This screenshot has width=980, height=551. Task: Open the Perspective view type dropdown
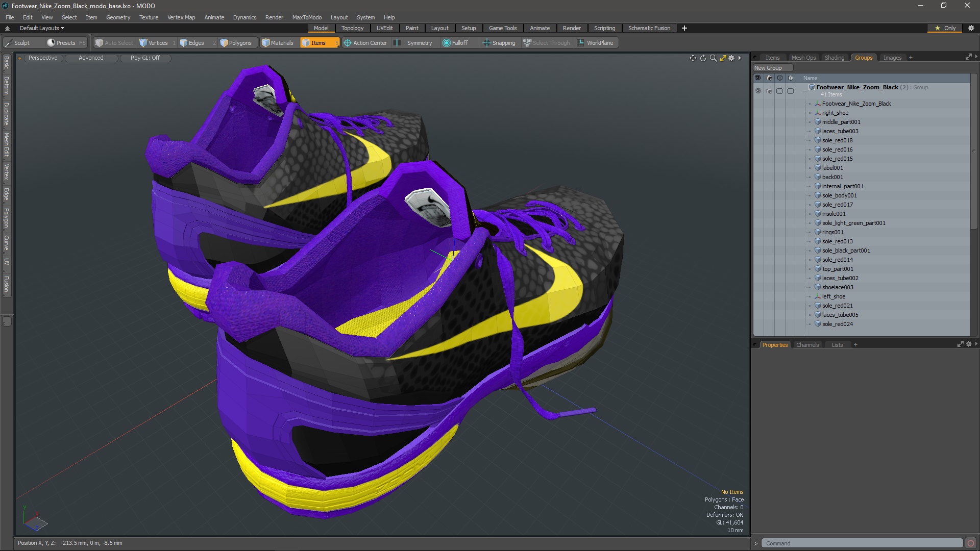[x=43, y=58]
